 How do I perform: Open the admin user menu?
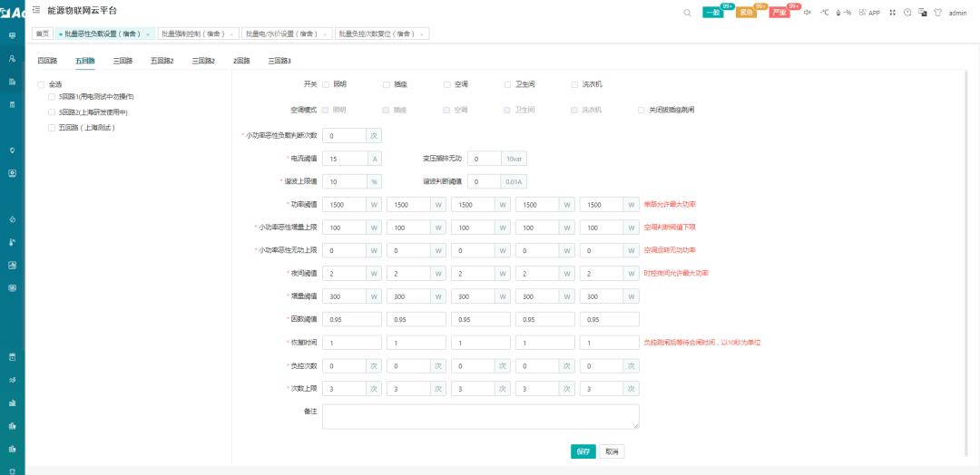coord(957,13)
